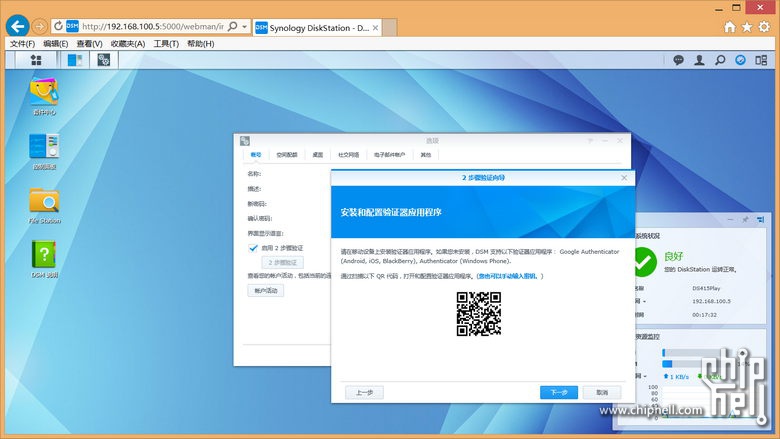Open the 工具(T) menu
Image resolution: width=780 pixels, height=439 pixels.
tap(166, 44)
